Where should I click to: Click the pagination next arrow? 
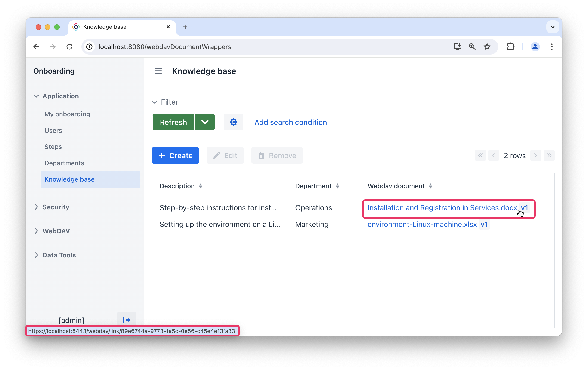click(535, 156)
